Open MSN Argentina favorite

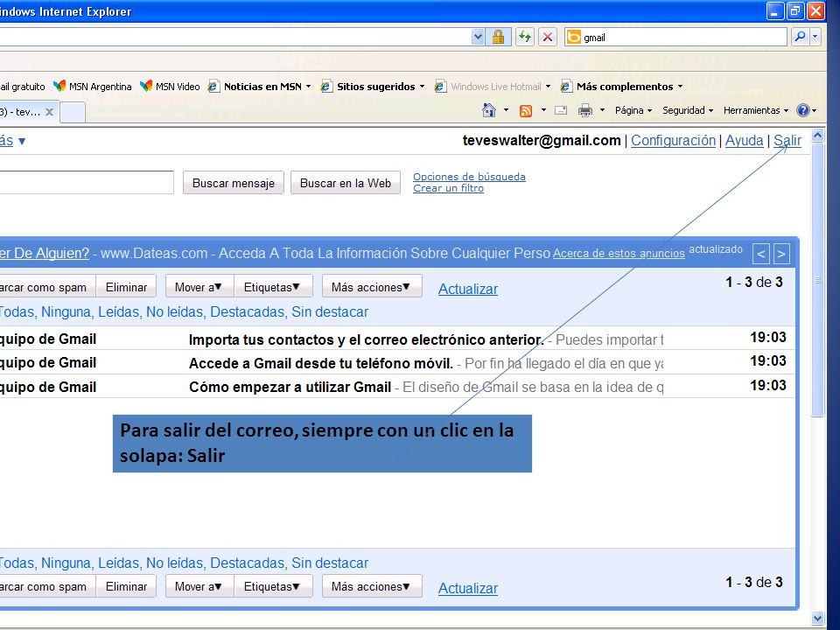pyautogui.click(x=92, y=87)
